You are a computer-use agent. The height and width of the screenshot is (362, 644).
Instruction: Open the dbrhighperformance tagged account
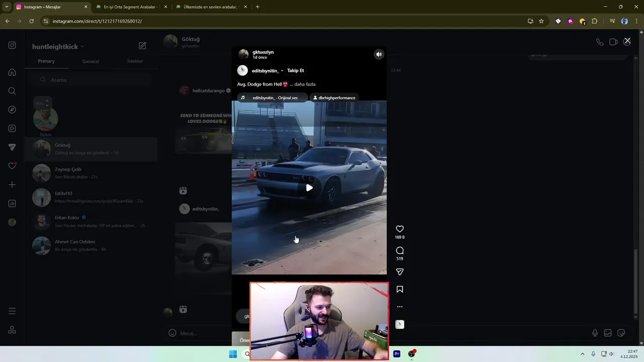[334, 98]
